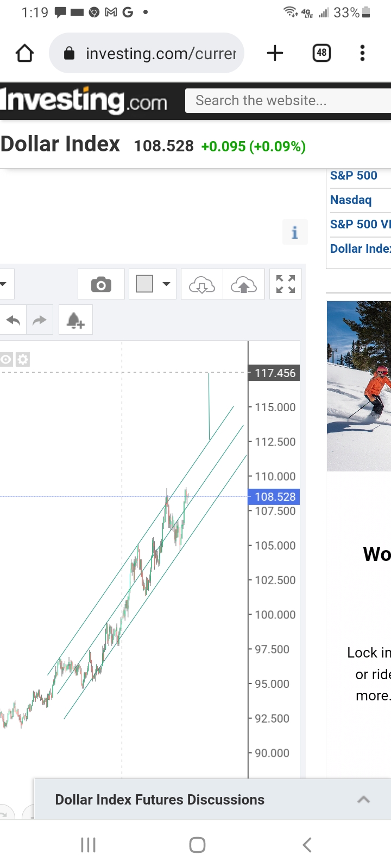This screenshot has width=391, height=868.
Task: Open the S&P 500 link
Action: tap(354, 176)
